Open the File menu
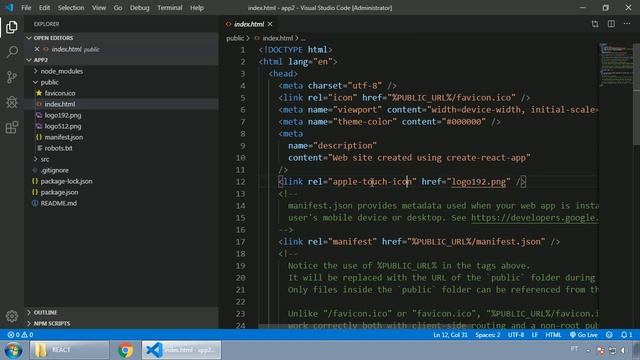Screen dimensions: 640x360 pos(26,8)
